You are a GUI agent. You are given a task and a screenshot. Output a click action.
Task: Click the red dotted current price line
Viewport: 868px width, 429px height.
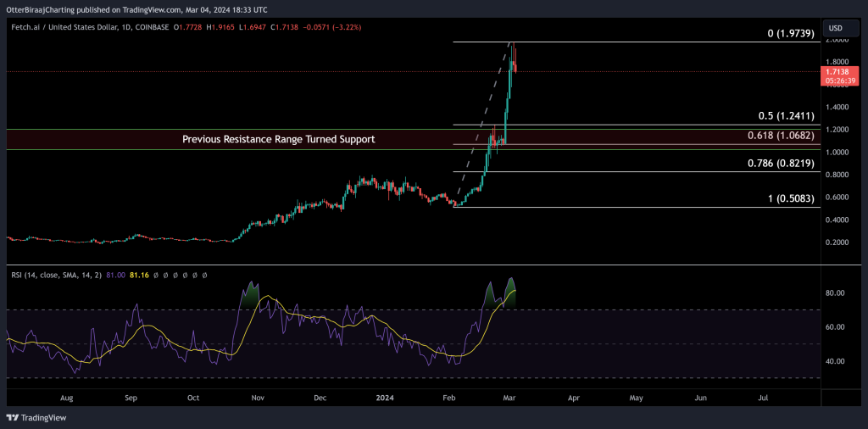pos(254,72)
